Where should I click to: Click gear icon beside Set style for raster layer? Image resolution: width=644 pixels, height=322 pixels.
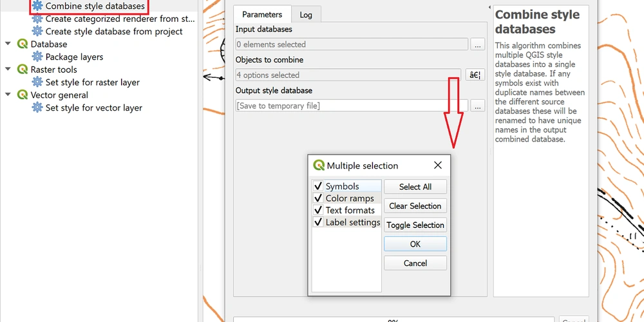tap(37, 82)
